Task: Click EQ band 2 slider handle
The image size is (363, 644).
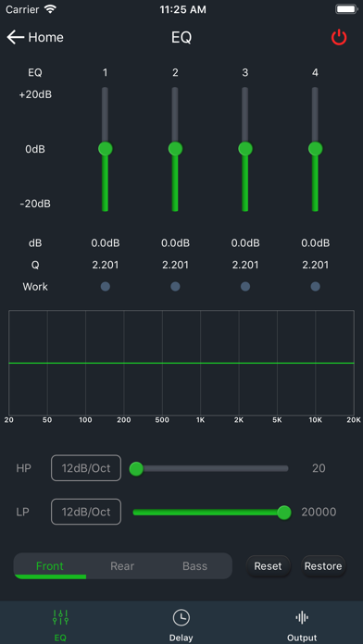Action: 176,149
